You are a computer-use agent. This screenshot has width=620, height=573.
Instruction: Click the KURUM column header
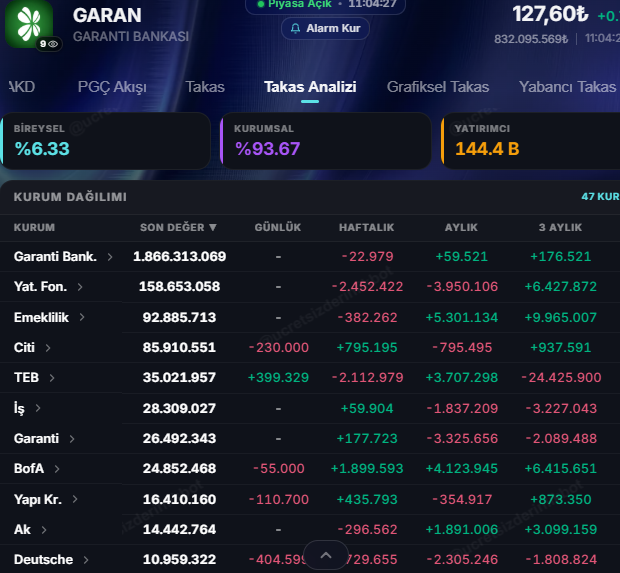pos(34,227)
